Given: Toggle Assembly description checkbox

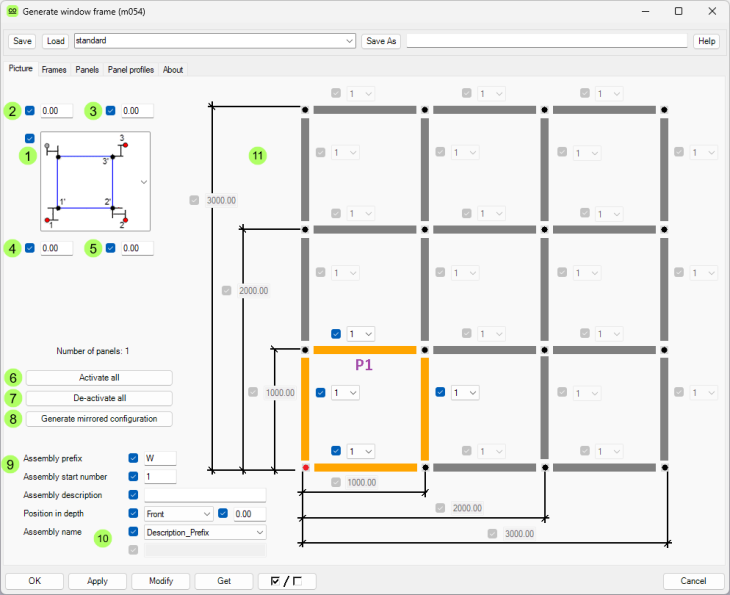Looking at the screenshot, I should pos(133,495).
